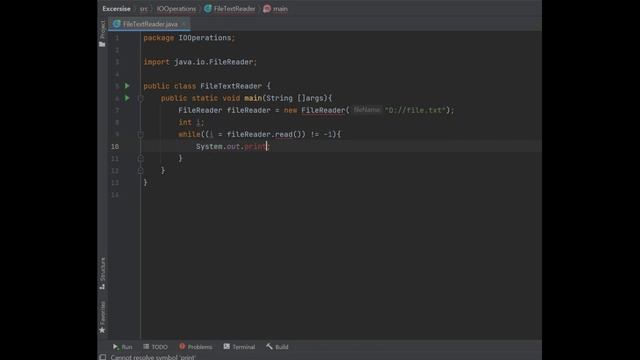The height and width of the screenshot is (360, 640).
Task: Open the Terminal tool window
Action: pos(239,347)
